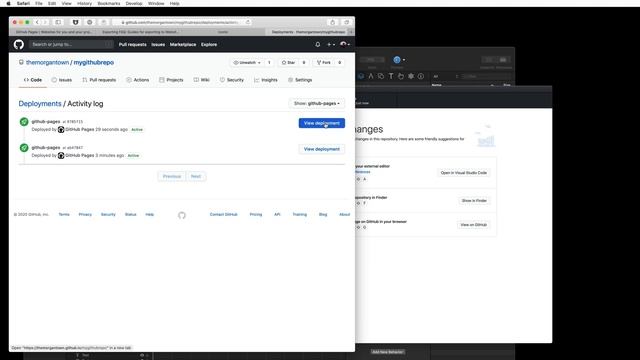The image size is (640, 360).
Task: Switch to the Projects tab
Action: tap(171, 80)
